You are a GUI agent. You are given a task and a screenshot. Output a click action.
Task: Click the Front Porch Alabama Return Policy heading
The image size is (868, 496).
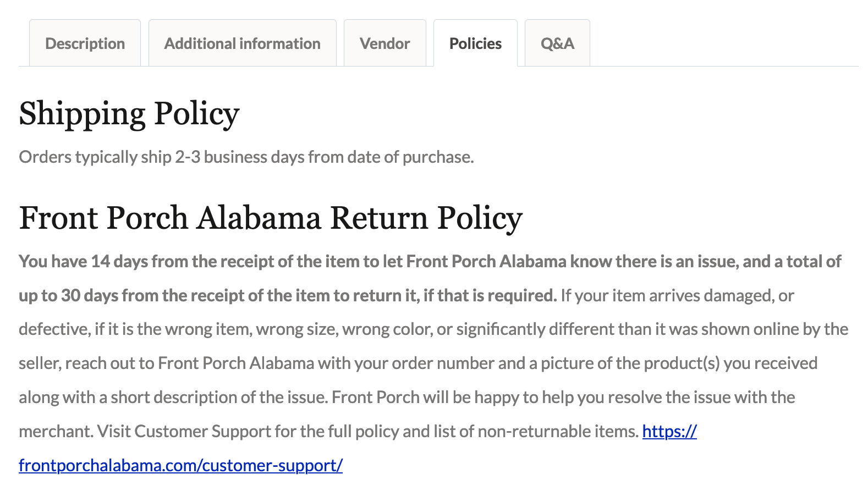[x=271, y=217]
